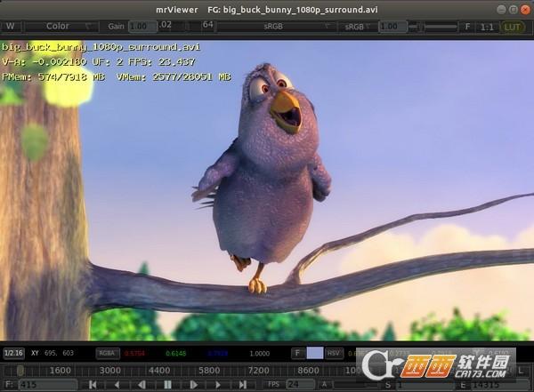Play the video forwards
The width and height of the screenshot is (534, 392).
tap(193, 385)
